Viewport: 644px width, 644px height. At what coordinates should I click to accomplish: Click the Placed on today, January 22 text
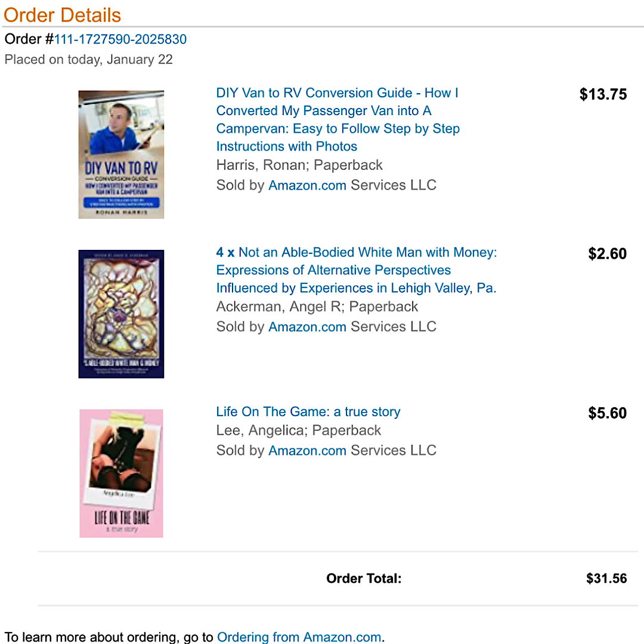pyautogui.click(x=88, y=60)
